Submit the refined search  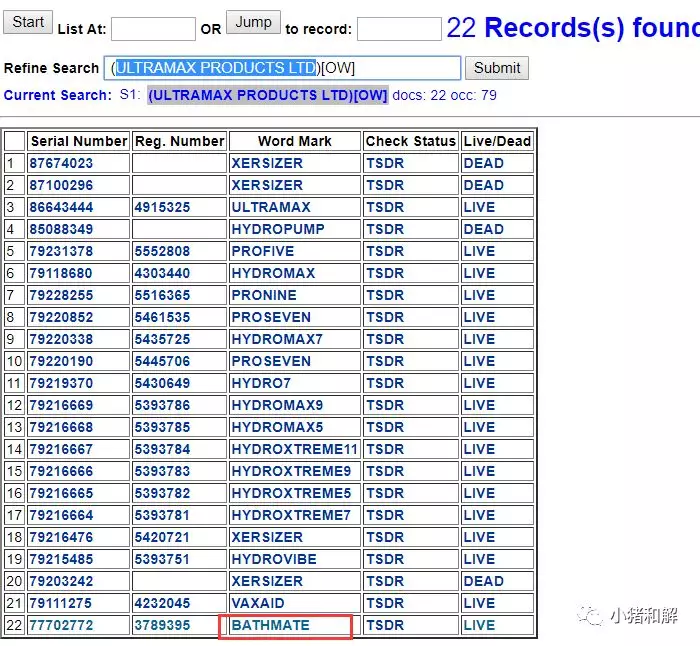[497, 68]
